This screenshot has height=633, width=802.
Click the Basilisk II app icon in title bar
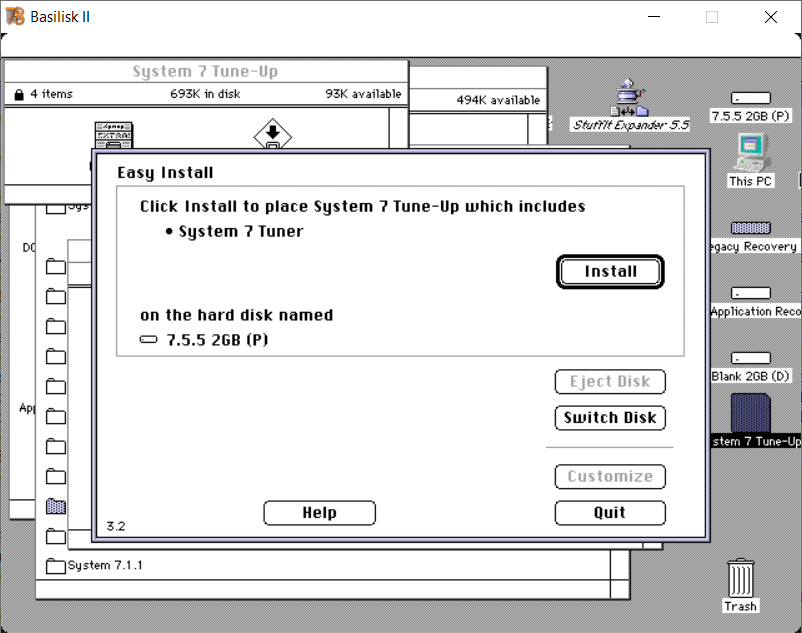pyautogui.click(x=15, y=16)
